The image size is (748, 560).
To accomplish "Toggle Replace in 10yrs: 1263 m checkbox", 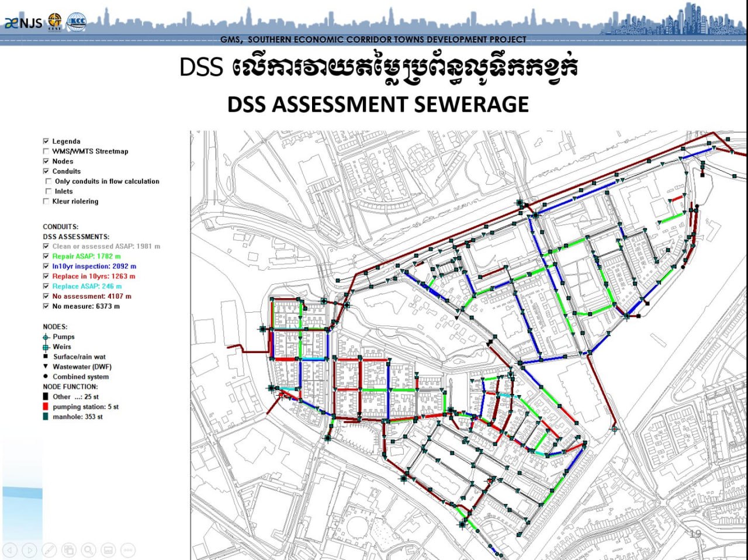I will [46, 276].
